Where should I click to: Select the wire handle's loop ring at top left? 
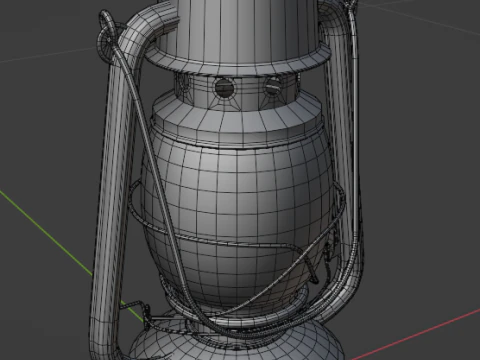coord(107,40)
